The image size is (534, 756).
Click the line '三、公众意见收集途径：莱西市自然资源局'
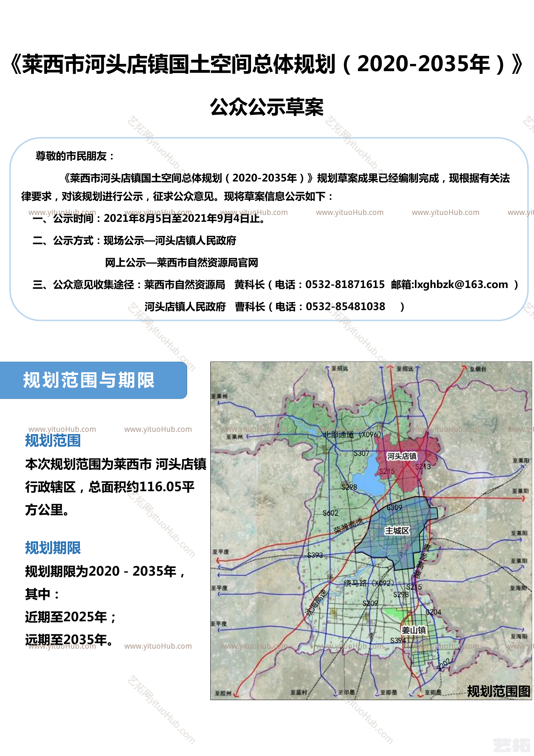coord(129,284)
